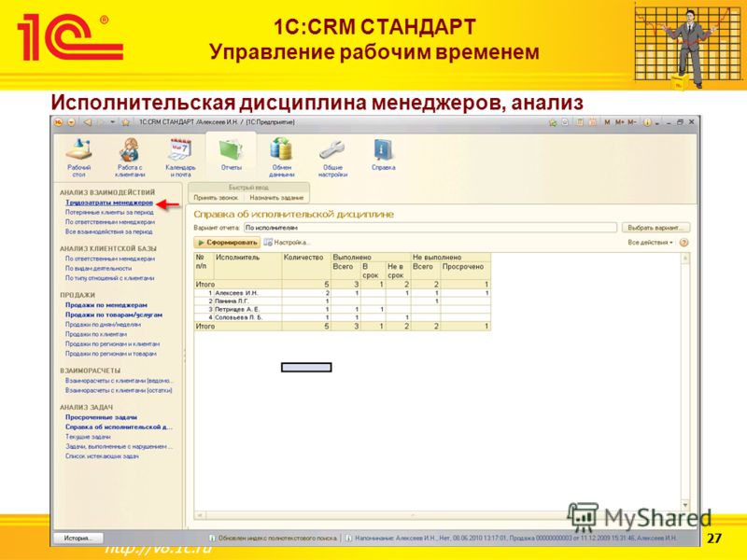Open Потерянные клиенты за период
Viewport: 747px width, 560px height.
109,213
